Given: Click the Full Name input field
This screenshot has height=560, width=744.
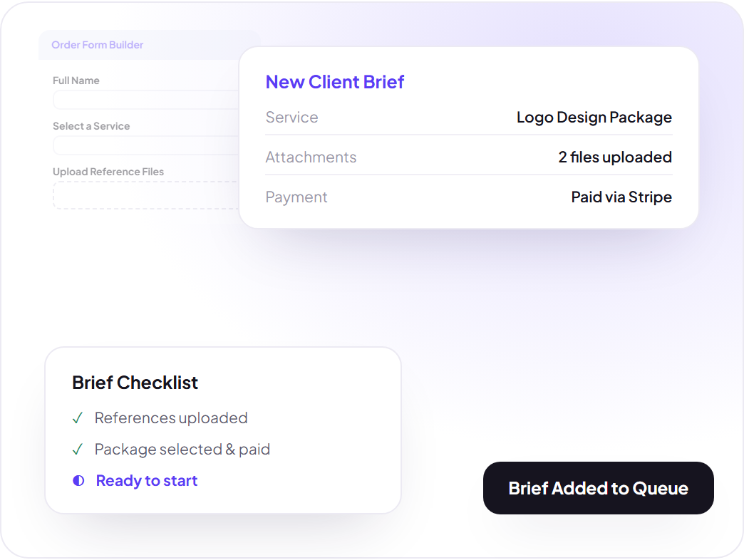Looking at the screenshot, I should pos(146,100).
